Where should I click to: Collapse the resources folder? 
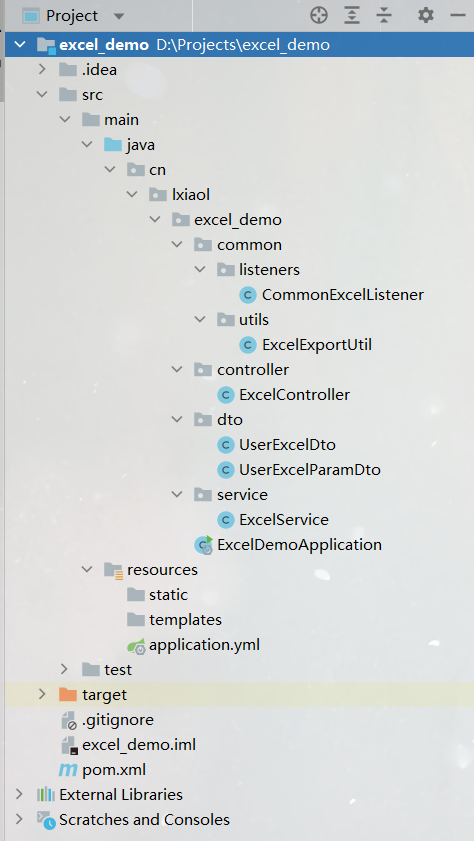(87, 569)
